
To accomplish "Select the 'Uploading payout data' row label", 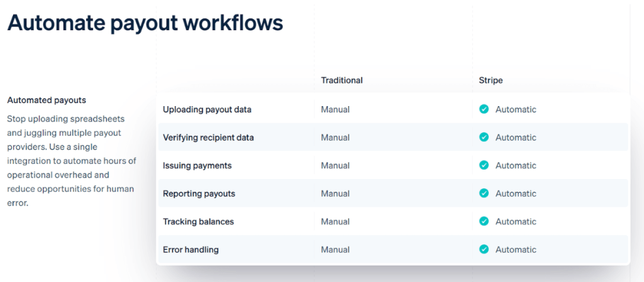I will coord(207,110).
